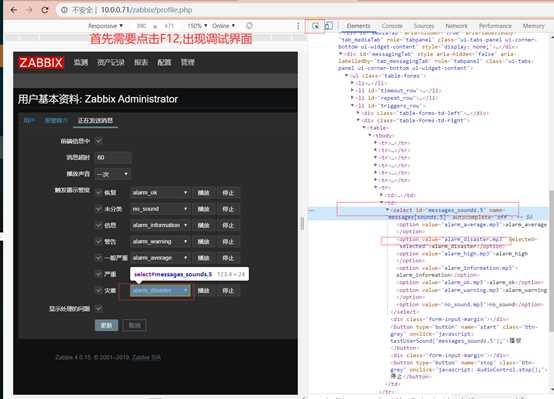Toggle the 一般严重 severity checkbox

click(99, 258)
